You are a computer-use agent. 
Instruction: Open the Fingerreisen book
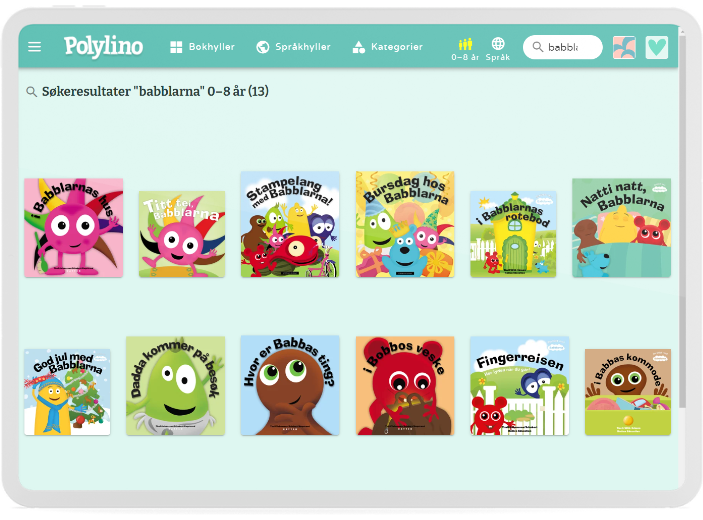pyautogui.click(x=519, y=385)
